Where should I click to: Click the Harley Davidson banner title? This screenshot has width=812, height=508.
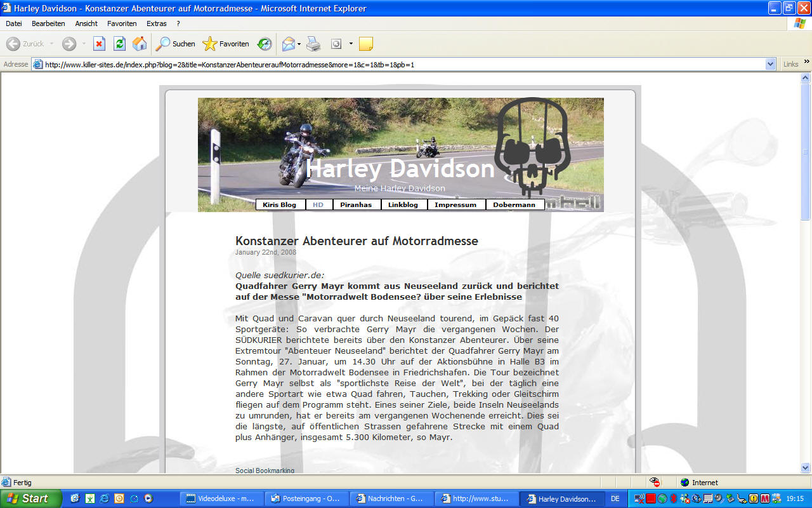coord(400,169)
